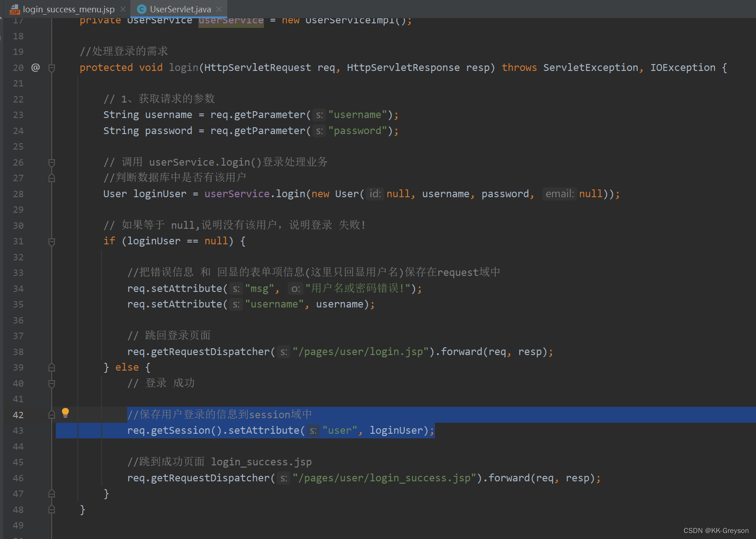The width and height of the screenshot is (756, 539).
Task: Collapse the login method at line 20
Action: click(x=52, y=68)
